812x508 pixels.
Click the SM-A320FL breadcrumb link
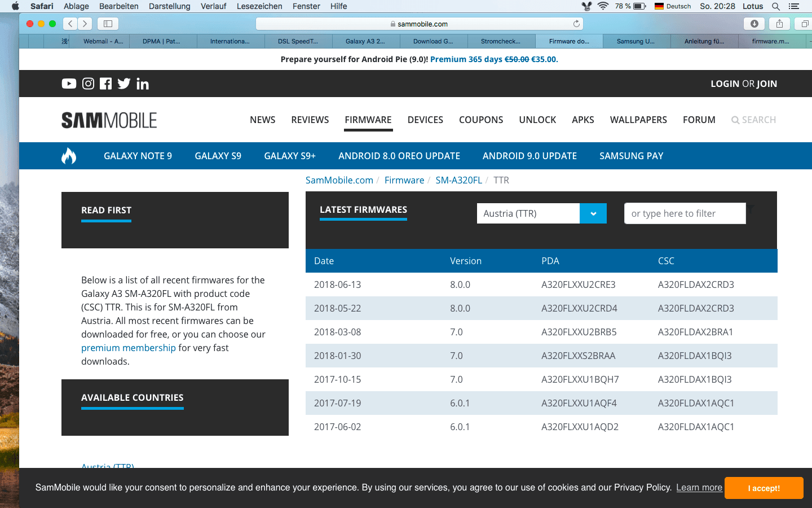(458, 180)
